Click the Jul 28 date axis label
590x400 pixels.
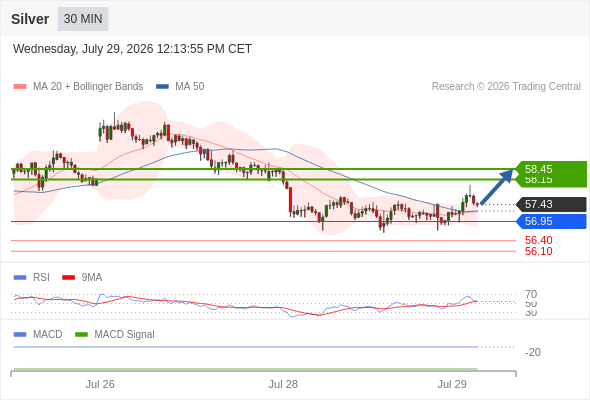[283, 384]
